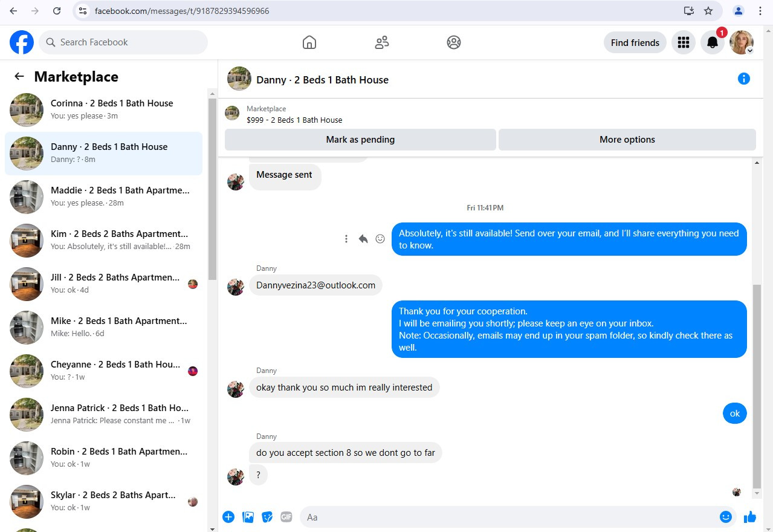The height and width of the screenshot is (532, 773).
Task: Click install app icon in address bar
Action: [688, 11]
